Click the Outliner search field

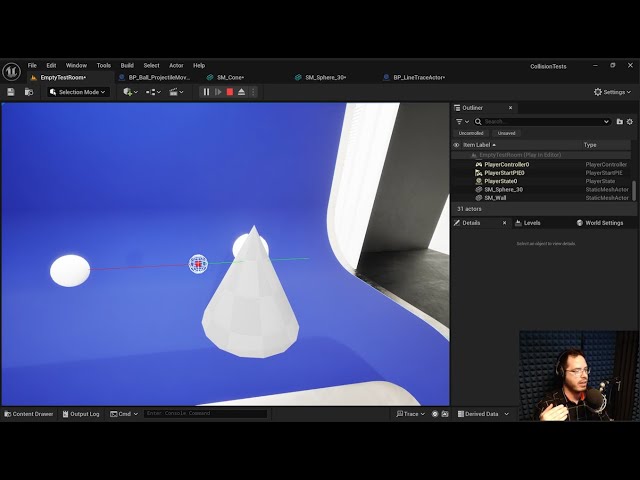coord(541,122)
